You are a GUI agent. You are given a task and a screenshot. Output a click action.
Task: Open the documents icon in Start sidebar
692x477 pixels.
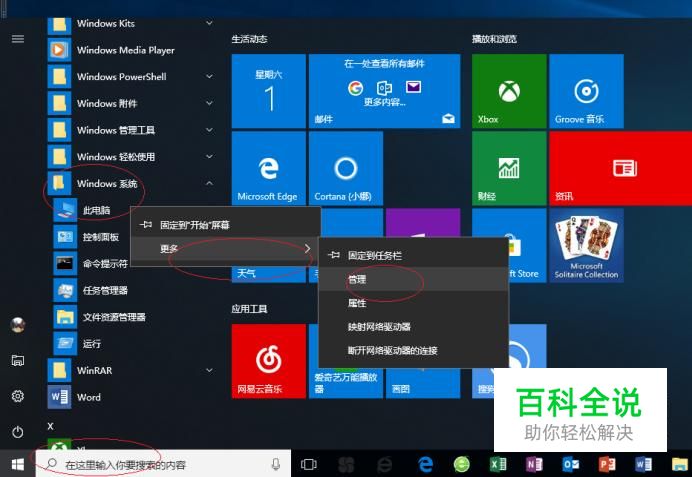(18, 361)
